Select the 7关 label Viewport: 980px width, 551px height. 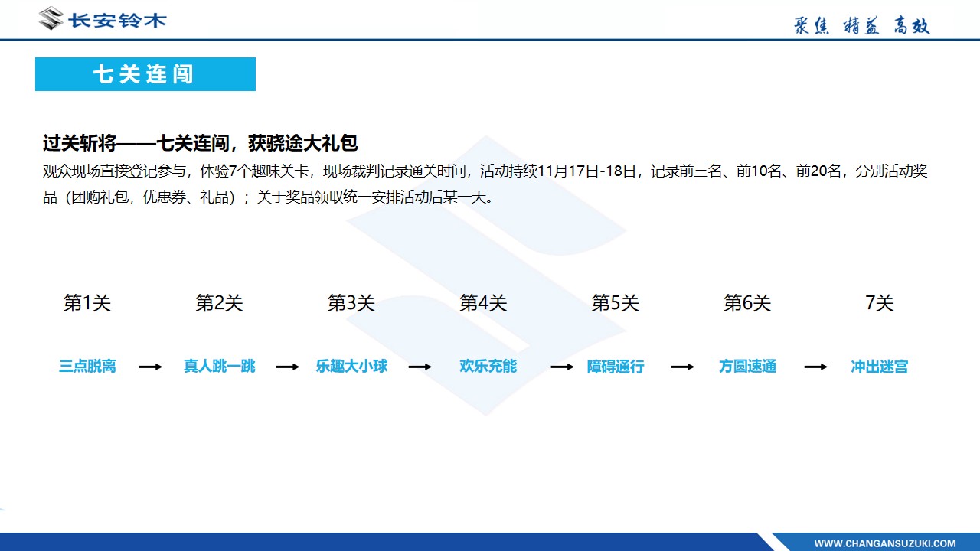point(880,303)
